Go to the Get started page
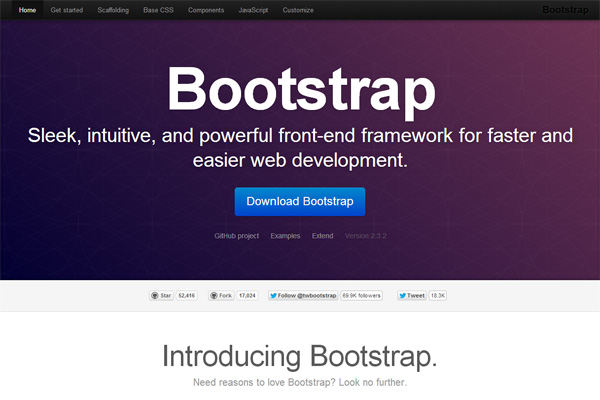Image resolution: width=600 pixels, height=400 pixels. coord(67,10)
